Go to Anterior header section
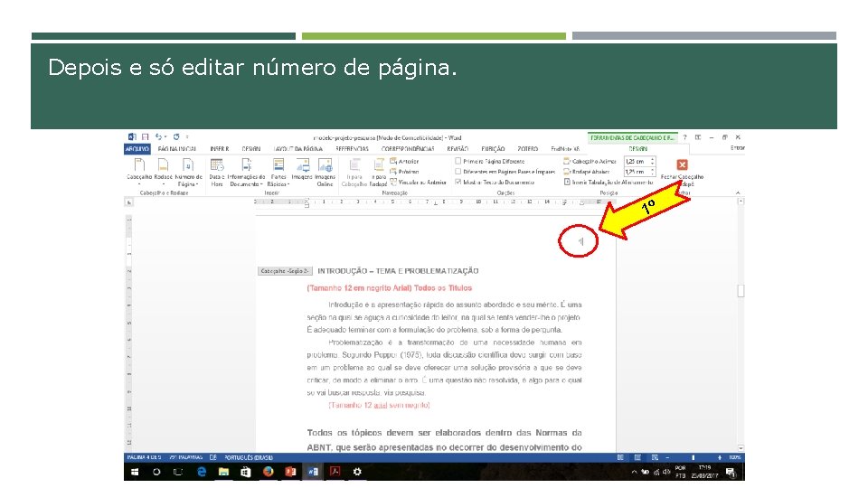The width and height of the screenshot is (868, 488). click(x=405, y=161)
